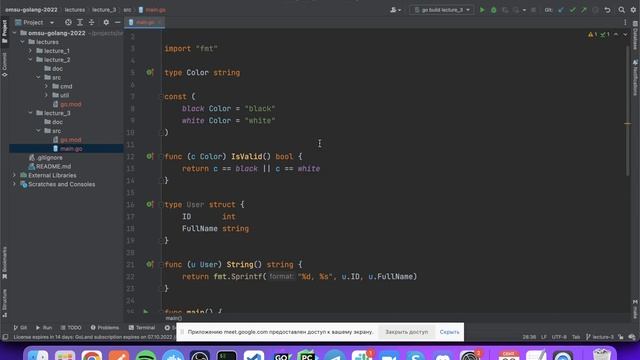The width and height of the screenshot is (640, 360).
Task: Click 'Закрыть доступ' stop sharing button
Action: (407, 332)
